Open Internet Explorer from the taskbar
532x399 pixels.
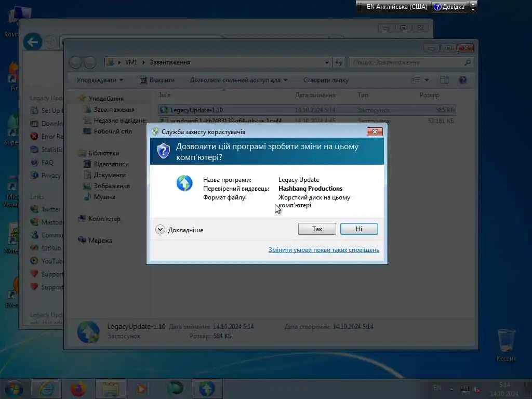(x=46, y=389)
